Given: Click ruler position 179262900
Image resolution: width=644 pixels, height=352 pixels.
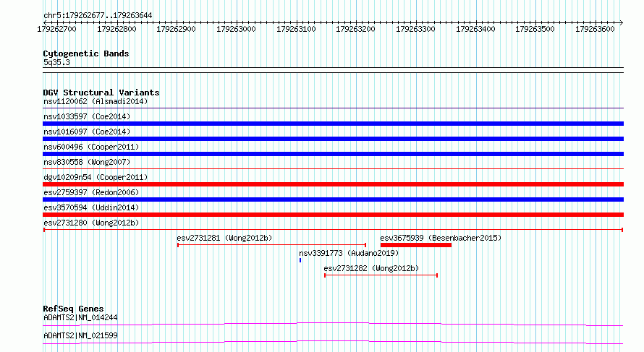Looking at the screenshot, I should [x=177, y=29].
